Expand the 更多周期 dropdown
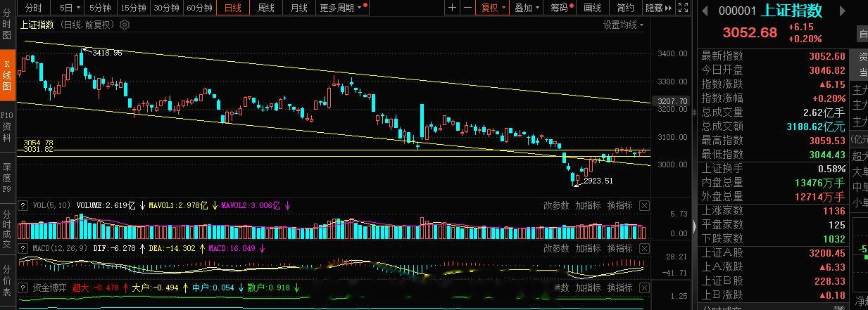 coord(341,8)
